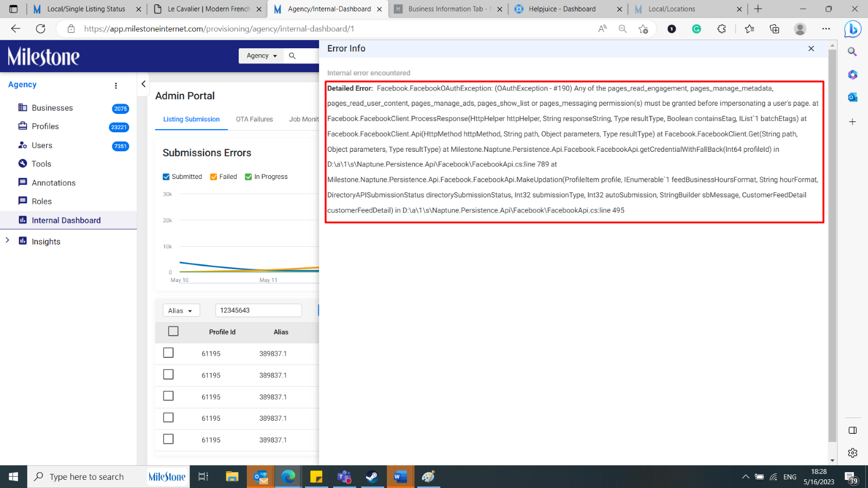Open Outlook in Edge sidebar
The height and width of the screenshot is (488, 868).
(852, 97)
